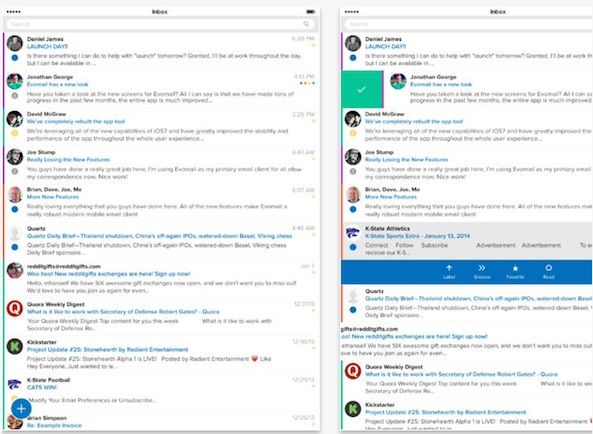
Task: Open Jonathan George's avatar in the left inbox
Action: pos(15,81)
